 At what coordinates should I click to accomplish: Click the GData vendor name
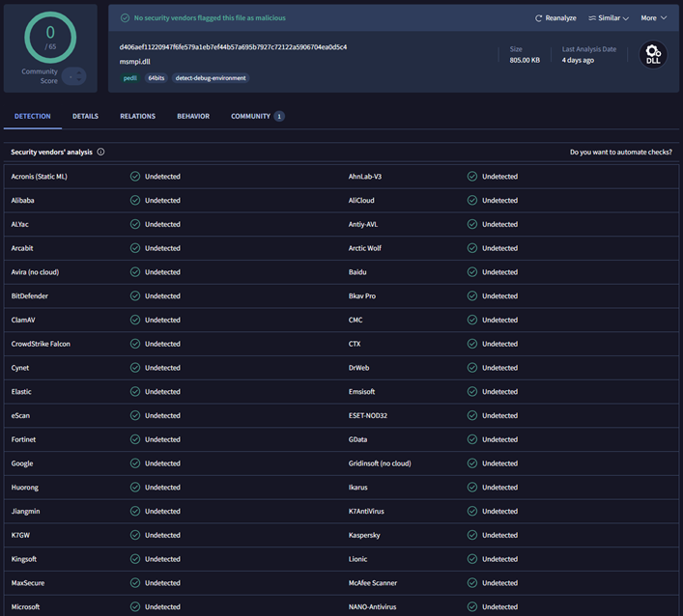point(357,439)
